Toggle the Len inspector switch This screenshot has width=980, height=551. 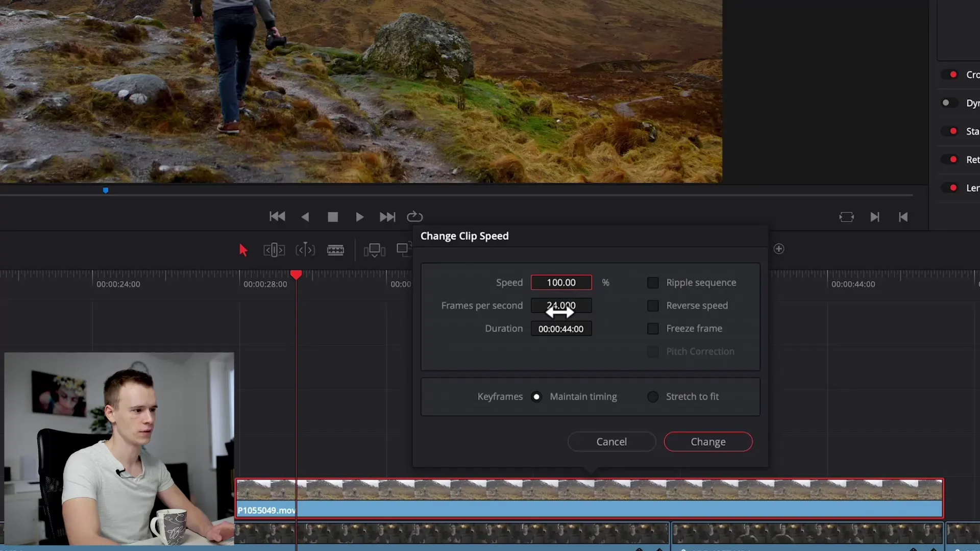950,188
